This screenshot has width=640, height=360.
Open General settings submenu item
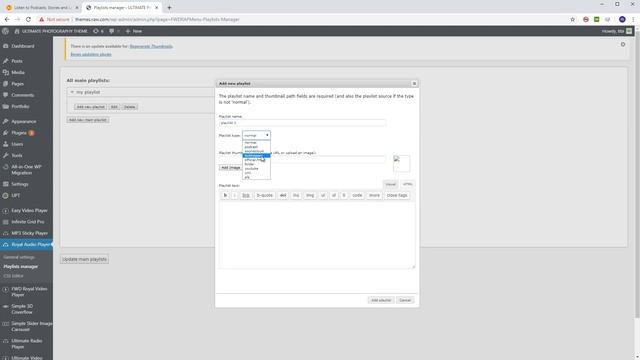[19, 257]
